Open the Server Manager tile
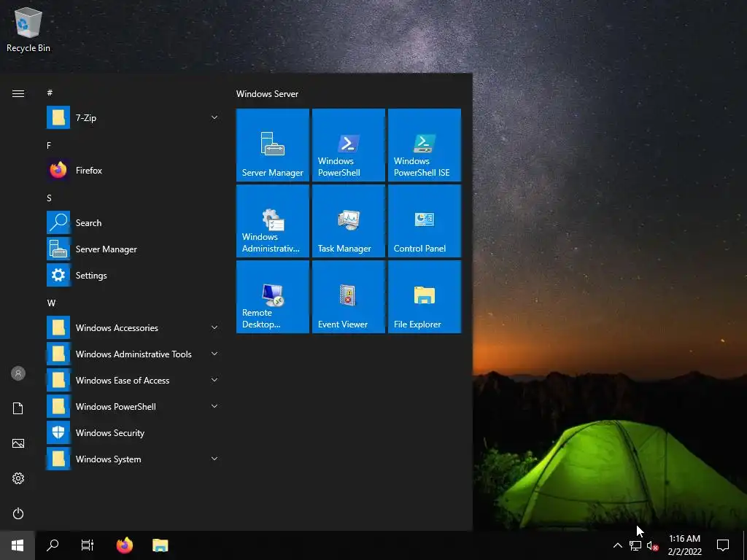The height and width of the screenshot is (560, 747). (273, 145)
